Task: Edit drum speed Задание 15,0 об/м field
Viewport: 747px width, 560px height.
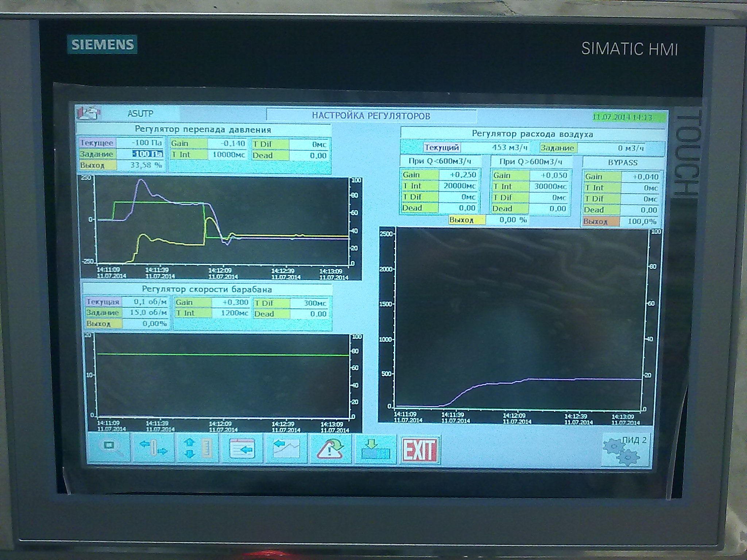Action: pos(145,313)
